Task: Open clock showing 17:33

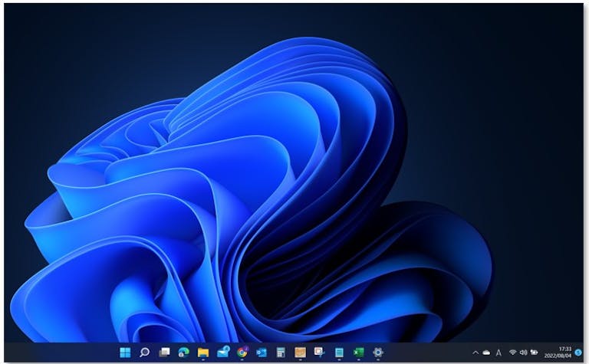Action: pos(558,353)
